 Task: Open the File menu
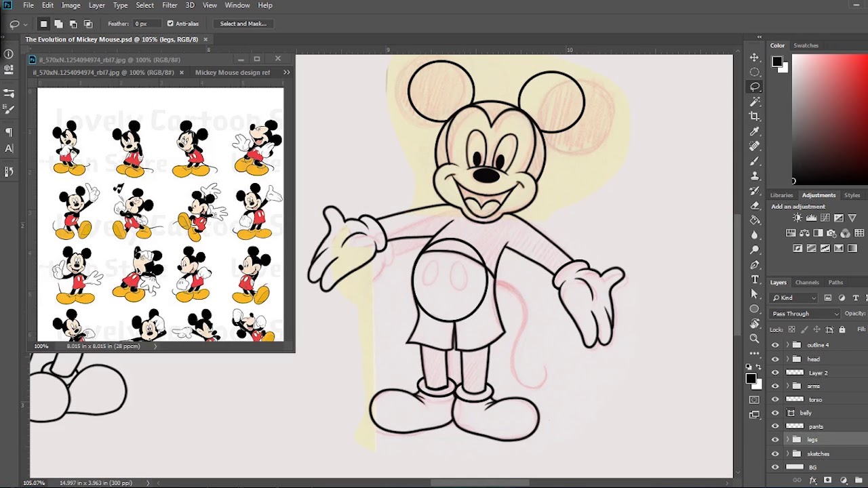[x=28, y=5]
